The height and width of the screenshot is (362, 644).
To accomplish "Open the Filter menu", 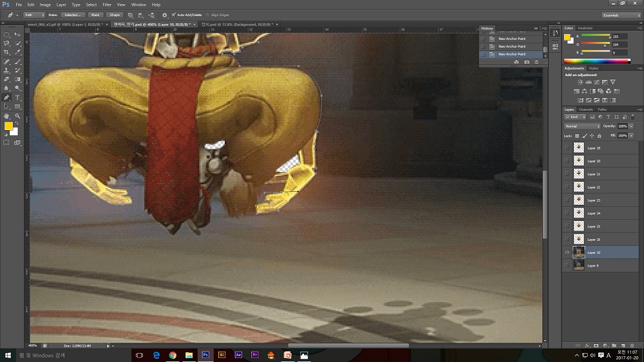I will (107, 5).
